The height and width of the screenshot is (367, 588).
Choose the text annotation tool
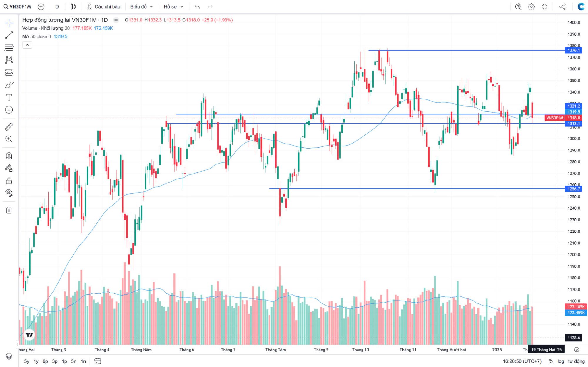coord(9,97)
